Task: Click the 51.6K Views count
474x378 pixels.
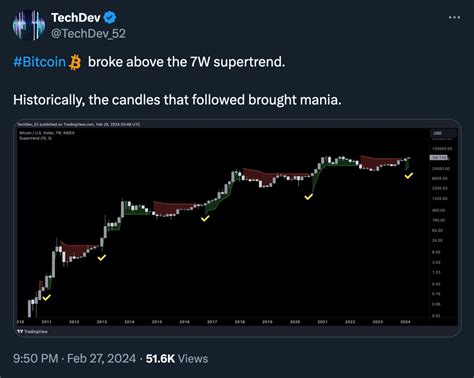Action: (x=177, y=359)
